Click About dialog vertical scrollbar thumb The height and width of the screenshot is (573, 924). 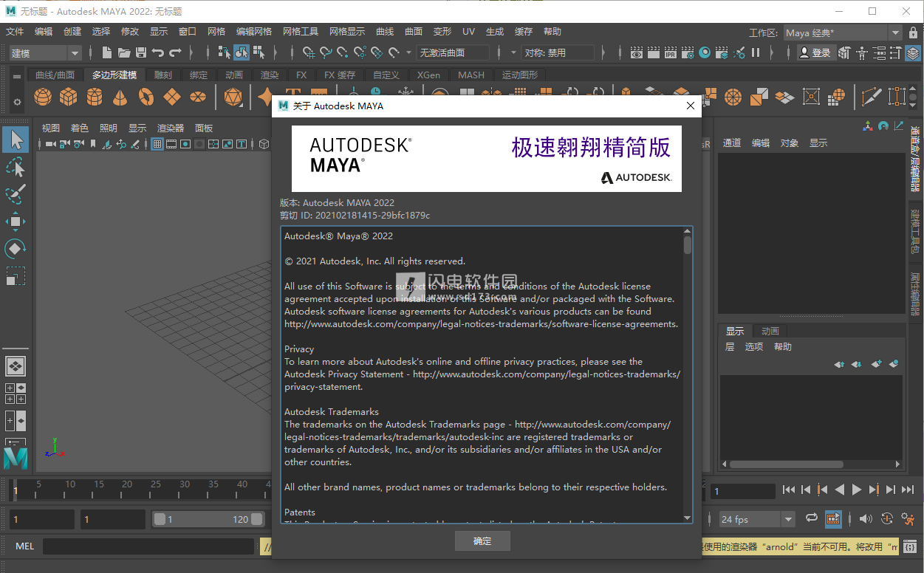click(x=688, y=245)
